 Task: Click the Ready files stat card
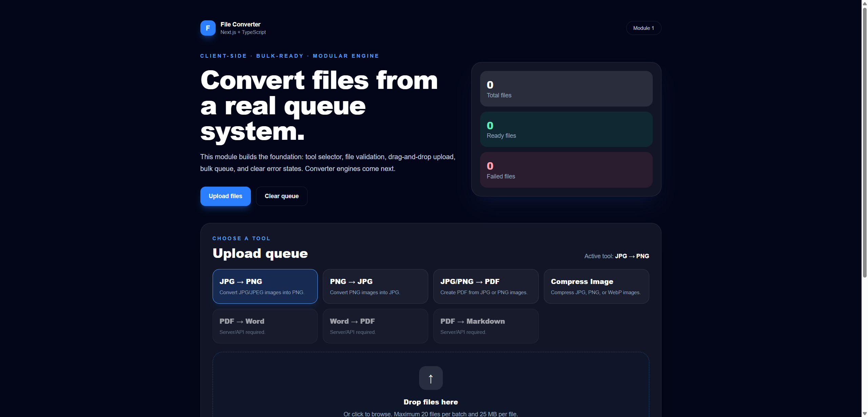point(566,129)
